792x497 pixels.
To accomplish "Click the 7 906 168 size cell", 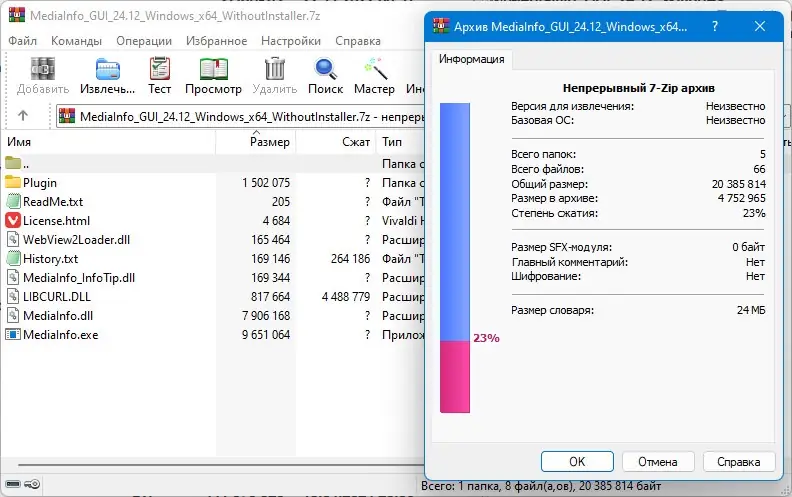I will 266,316.
